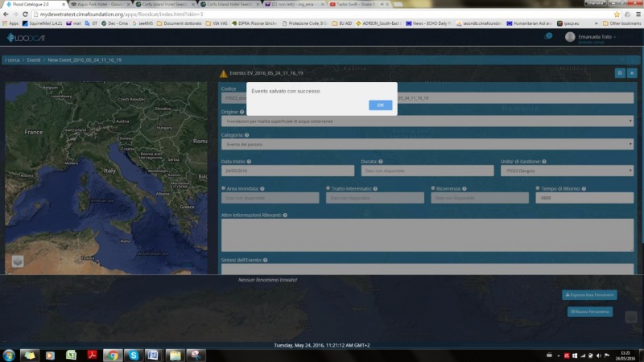The height and width of the screenshot is (362, 644).
Task: Click the Tempo di Ritorno value field
Action: click(x=584, y=198)
